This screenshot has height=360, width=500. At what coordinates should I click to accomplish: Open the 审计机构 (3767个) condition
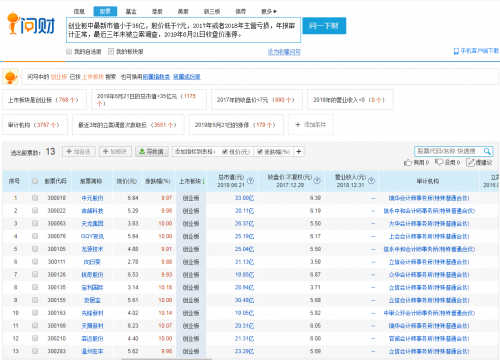[x=35, y=125]
